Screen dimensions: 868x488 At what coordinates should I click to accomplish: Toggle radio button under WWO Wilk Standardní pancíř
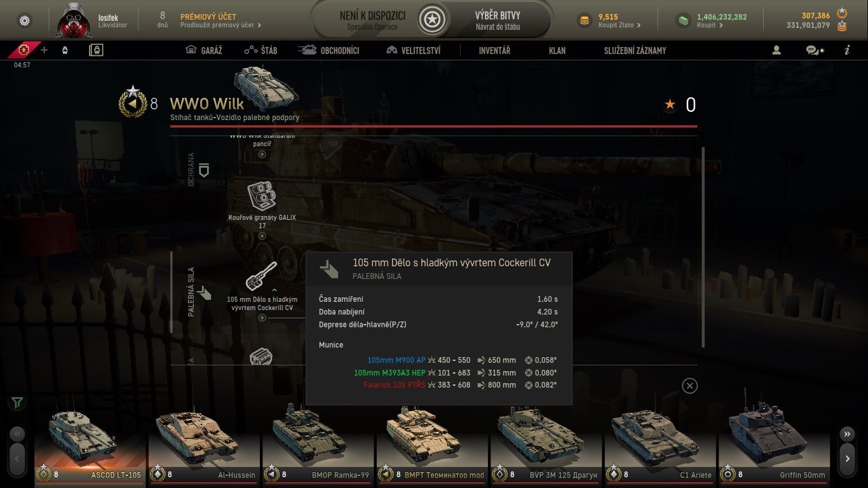point(262,154)
